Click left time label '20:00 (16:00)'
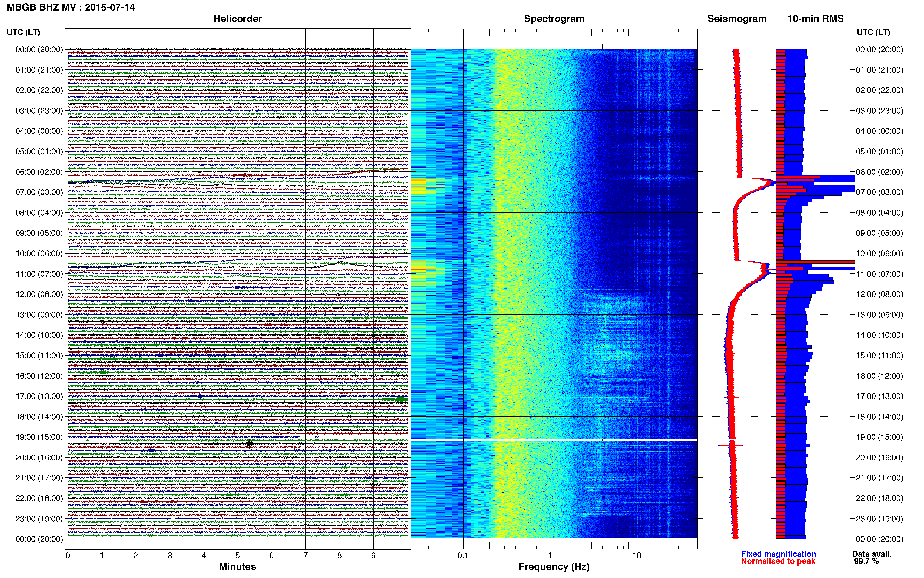 (x=39, y=458)
